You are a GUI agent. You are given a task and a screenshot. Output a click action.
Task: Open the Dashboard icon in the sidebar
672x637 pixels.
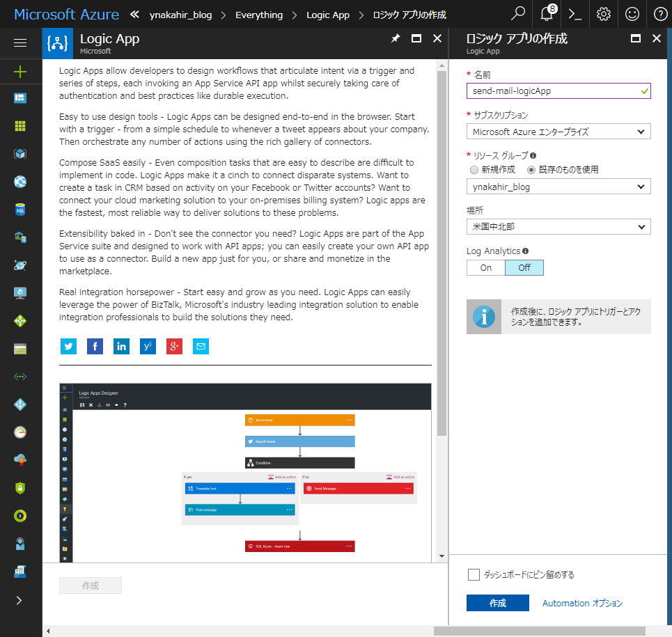coord(20,98)
